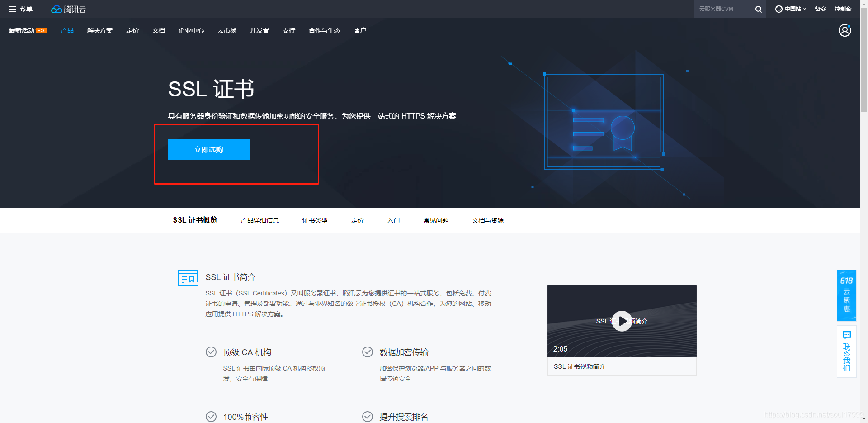This screenshot has height=423, width=868.
Task: Click the SSL 证书 banner title
Action: pyautogui.click(x=211, y=89)
